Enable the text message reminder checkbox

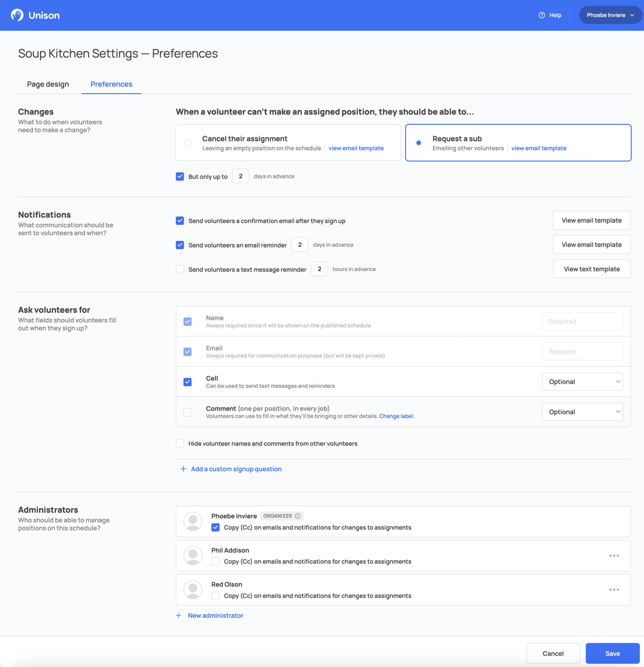[x=180, y=269]
